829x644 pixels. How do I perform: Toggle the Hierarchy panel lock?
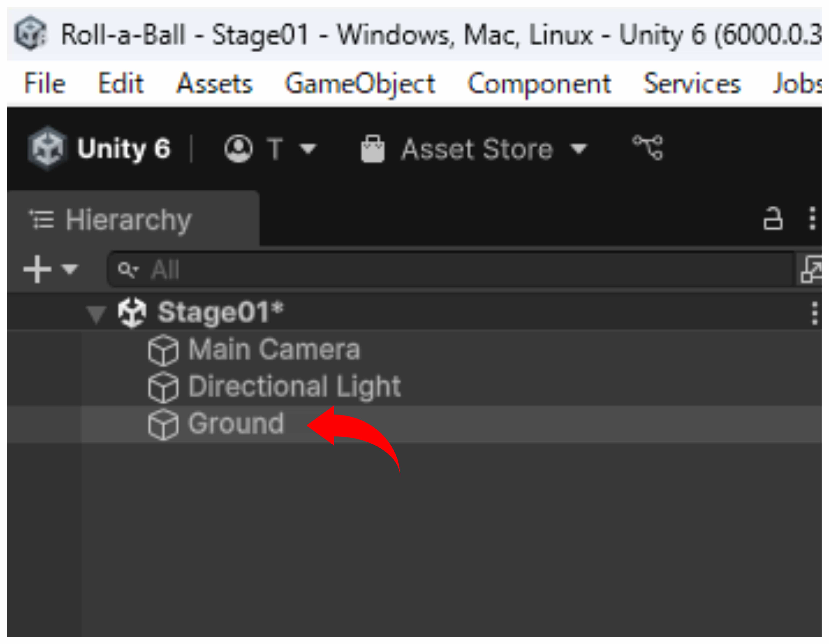(x=773, y=219)
